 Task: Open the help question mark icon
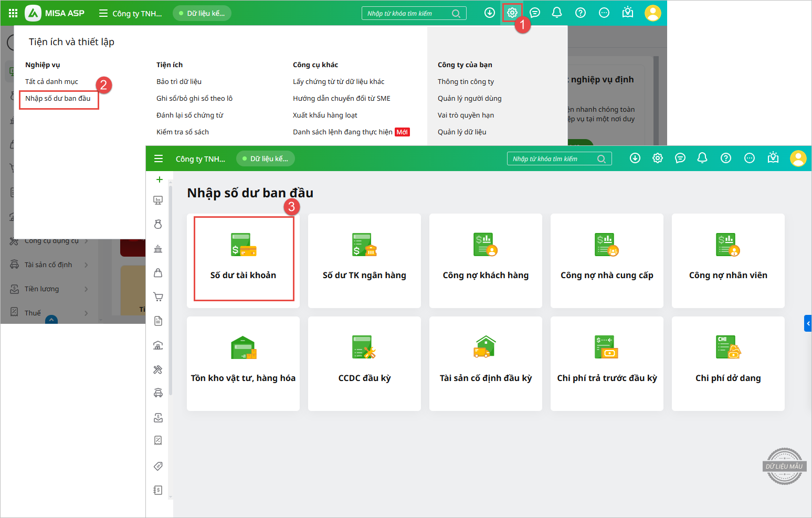coord(580,13)
